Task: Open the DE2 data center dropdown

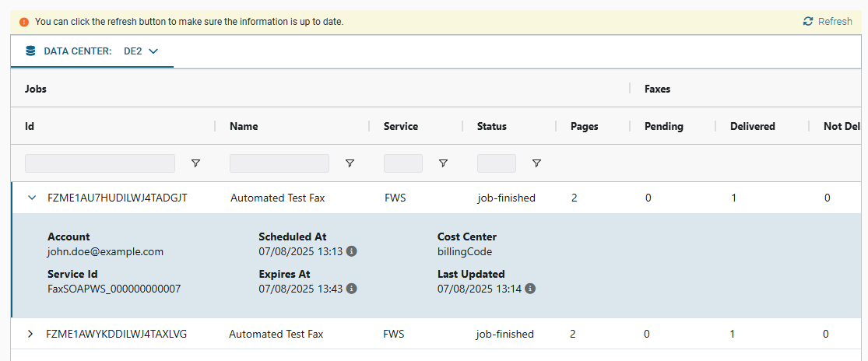Action: 141,51
